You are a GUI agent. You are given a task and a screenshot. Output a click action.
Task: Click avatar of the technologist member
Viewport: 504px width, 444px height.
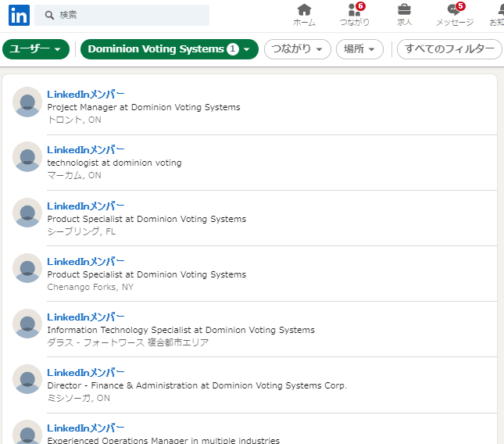[27, 157]
